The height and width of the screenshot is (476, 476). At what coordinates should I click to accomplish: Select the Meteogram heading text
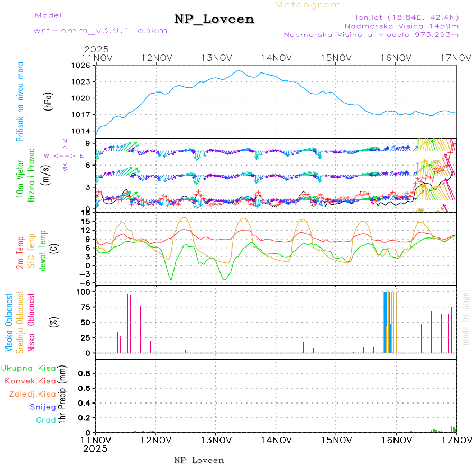coord(308,5)
